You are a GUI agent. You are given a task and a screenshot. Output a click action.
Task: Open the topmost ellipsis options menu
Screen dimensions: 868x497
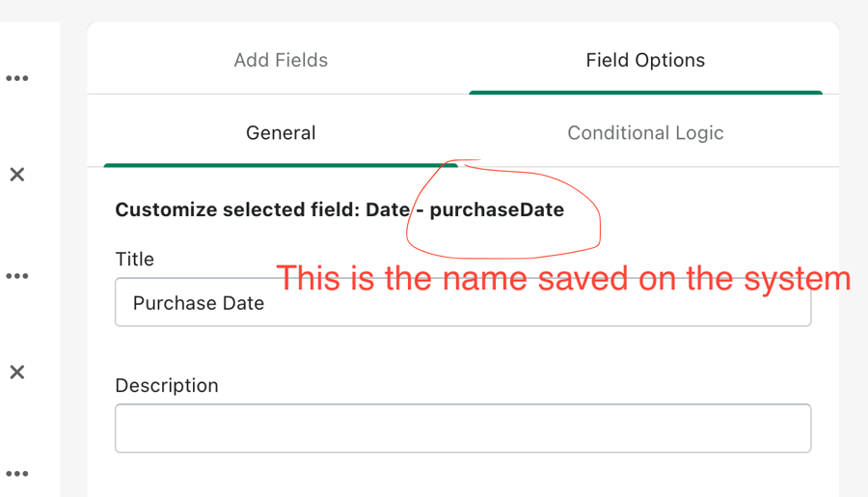click(x=17, y=78)
